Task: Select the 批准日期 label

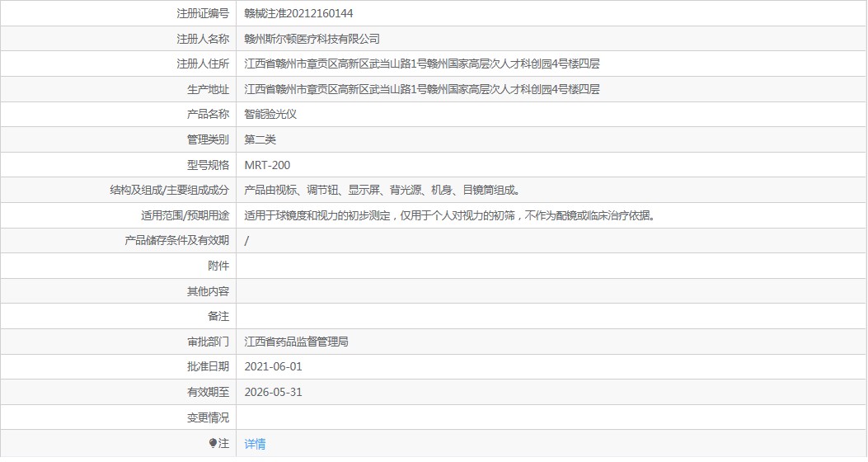Action: (x=209, y=367)
